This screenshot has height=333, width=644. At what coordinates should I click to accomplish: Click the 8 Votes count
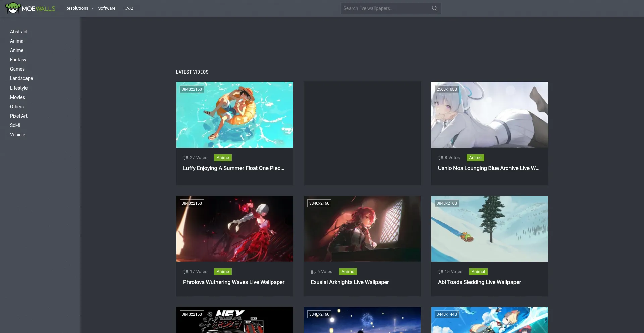(452, 158)
